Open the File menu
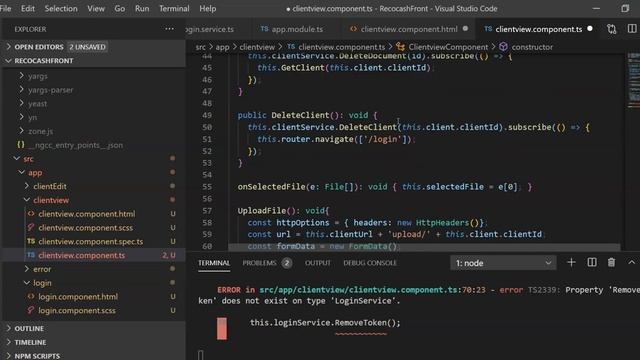Viewport: 640px width, 360px height. click(5, 9)
